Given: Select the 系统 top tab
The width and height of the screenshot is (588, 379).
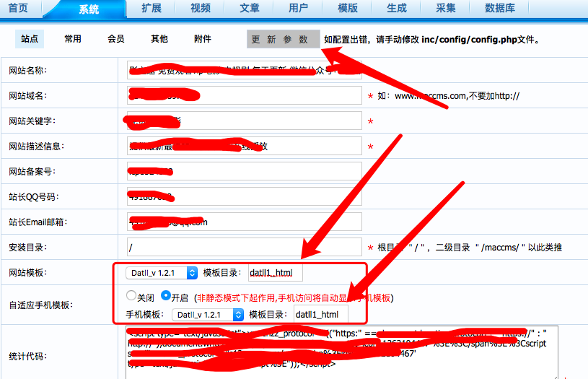Looking at the screenshot, I should coord(89,9).
